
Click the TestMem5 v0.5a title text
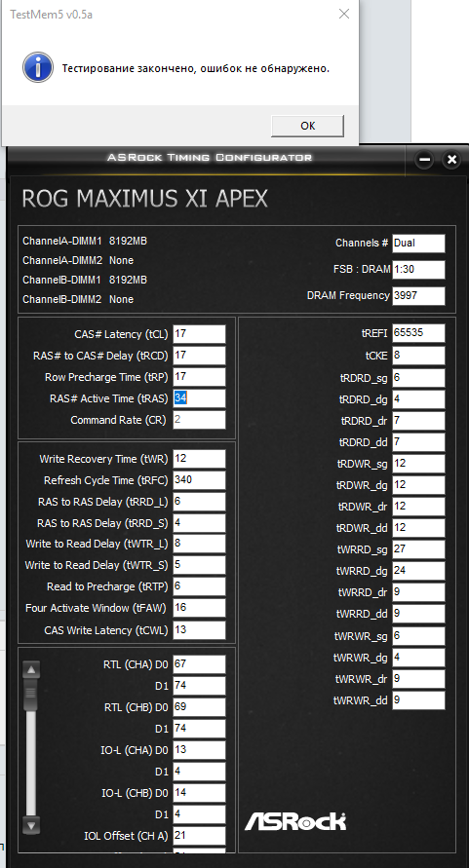pyautogui.click(x=51, y=15)
